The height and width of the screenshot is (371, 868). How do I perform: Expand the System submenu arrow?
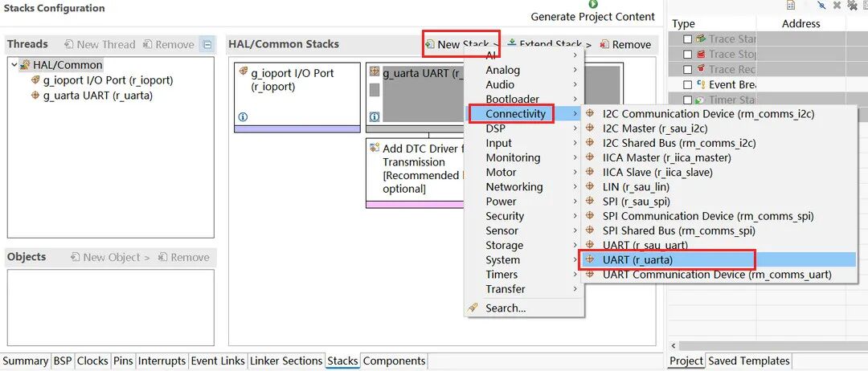tap(575, 260)
